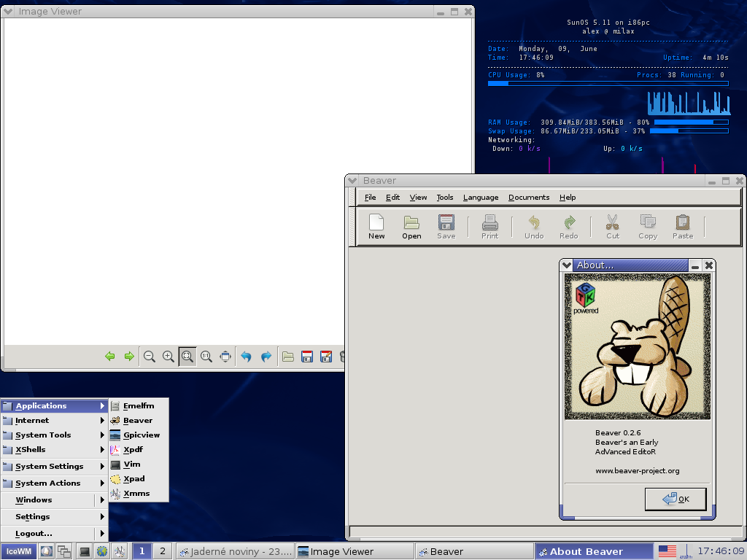Expand Internet submenu in IceWM menu

coord(54,421)
